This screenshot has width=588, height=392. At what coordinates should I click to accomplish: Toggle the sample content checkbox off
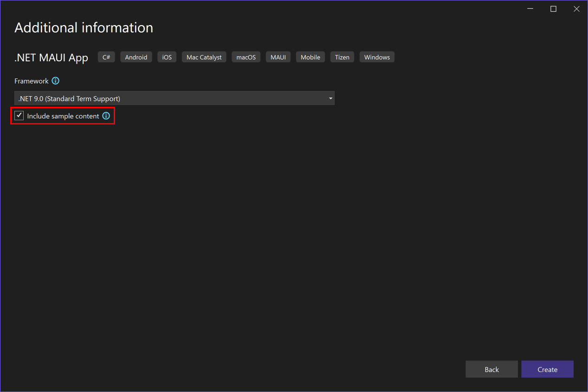click(x=19, y=115)
